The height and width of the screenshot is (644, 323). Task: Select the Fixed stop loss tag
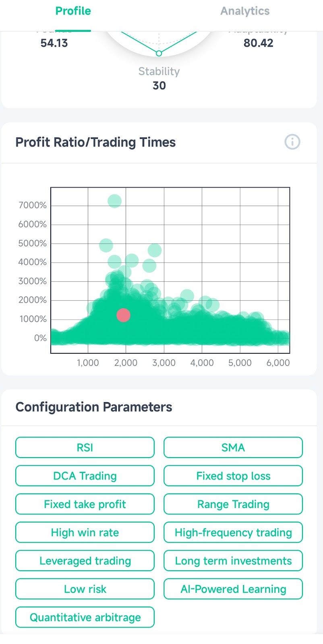(x=233, y=476)
